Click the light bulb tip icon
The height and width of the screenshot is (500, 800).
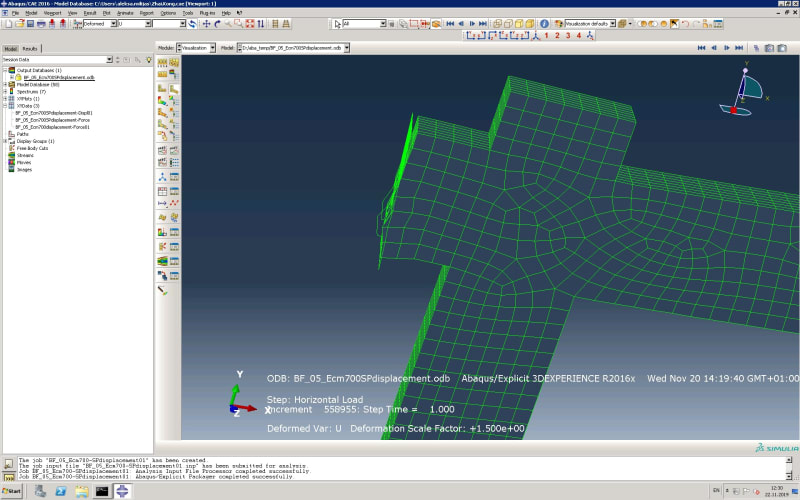(149, 60)
